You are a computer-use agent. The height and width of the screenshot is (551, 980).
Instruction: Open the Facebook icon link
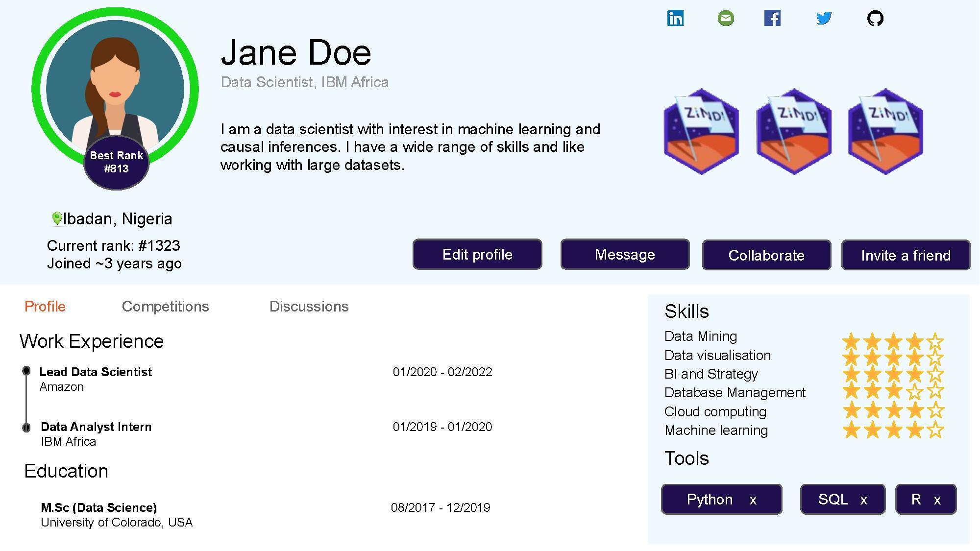pyautogui.click(x=772, y=18)
